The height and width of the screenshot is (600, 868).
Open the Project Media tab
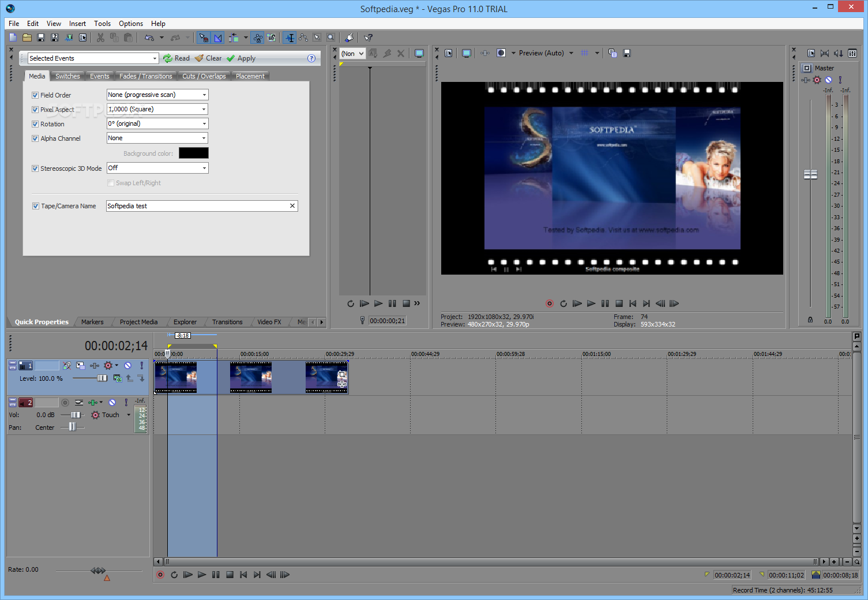pyautogui.click(x=138, y=322)
